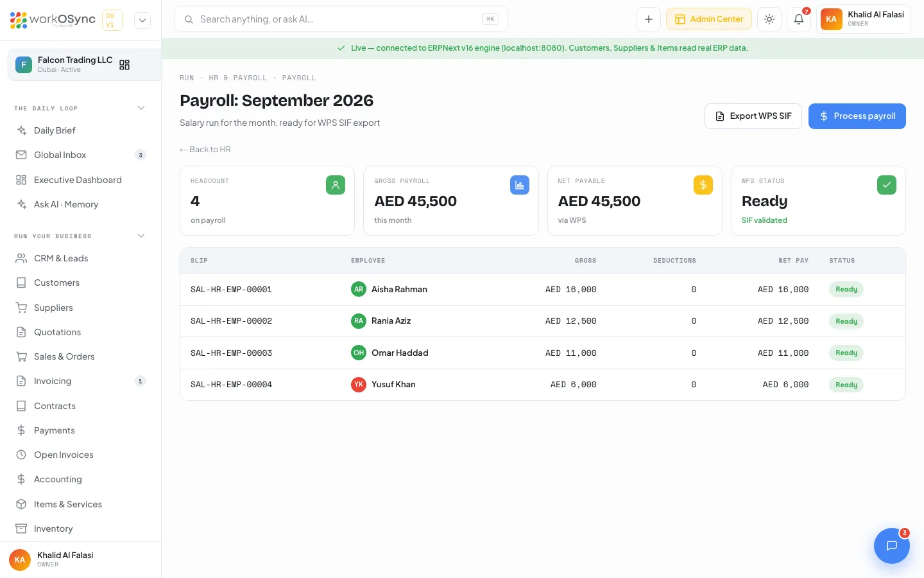Toggle the light/dark theme sun icon
The image size is (924, 578).
coord(769,19)
